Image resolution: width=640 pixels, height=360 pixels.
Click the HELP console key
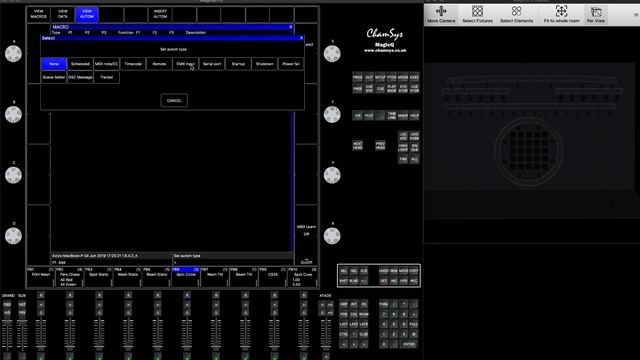pyautogui.click(x=414, y=116)
